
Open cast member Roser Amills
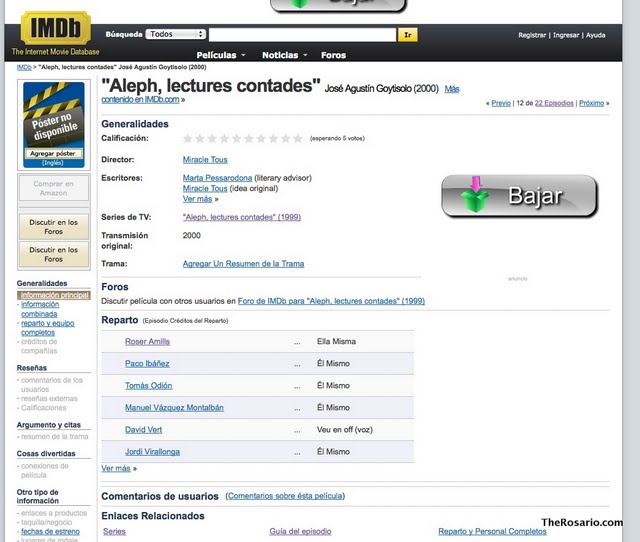click(147, 342)
